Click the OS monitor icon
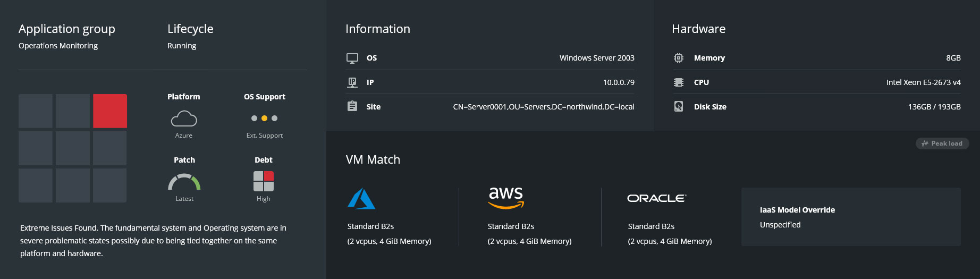Screen dimensions: 980x279 352,58
